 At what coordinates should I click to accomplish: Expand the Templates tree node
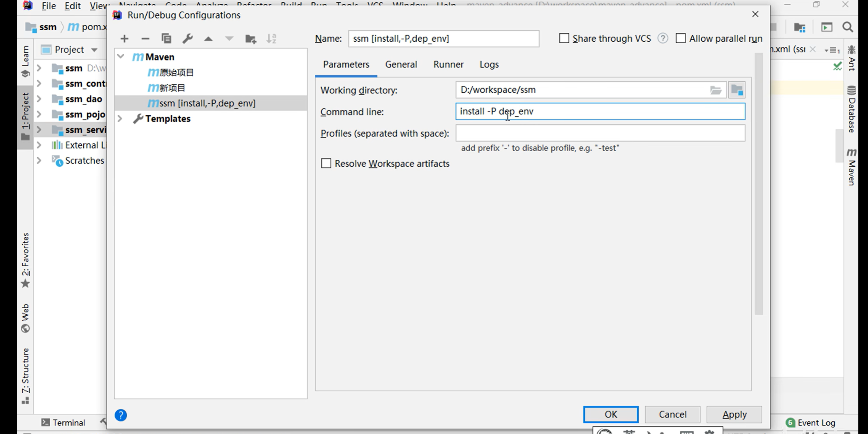coord(120,118)
